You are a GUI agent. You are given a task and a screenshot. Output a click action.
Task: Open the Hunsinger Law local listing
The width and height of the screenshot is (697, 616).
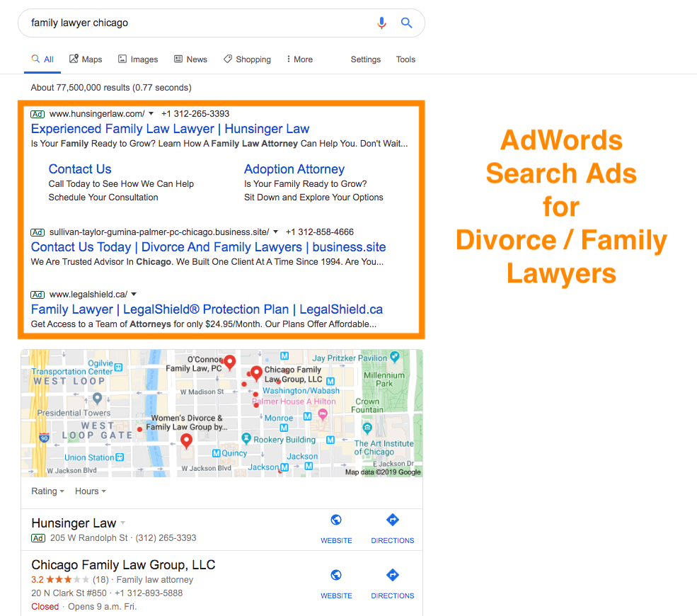click(74, 523)
